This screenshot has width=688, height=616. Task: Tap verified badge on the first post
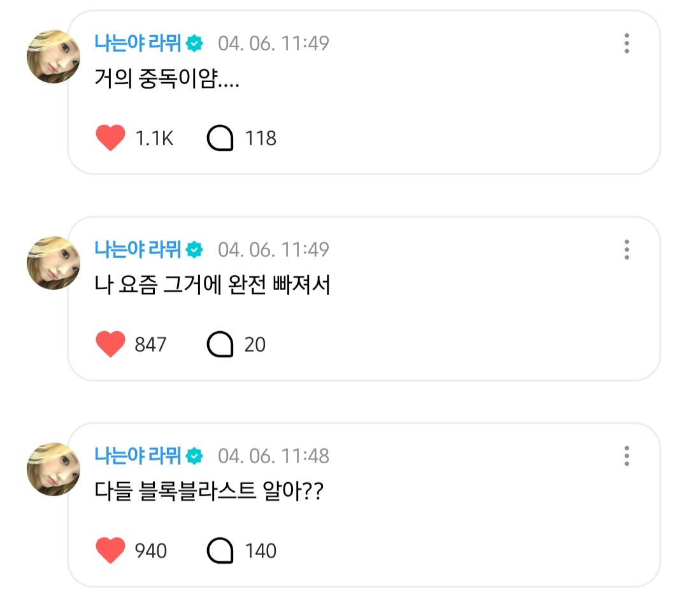point(194,43)
